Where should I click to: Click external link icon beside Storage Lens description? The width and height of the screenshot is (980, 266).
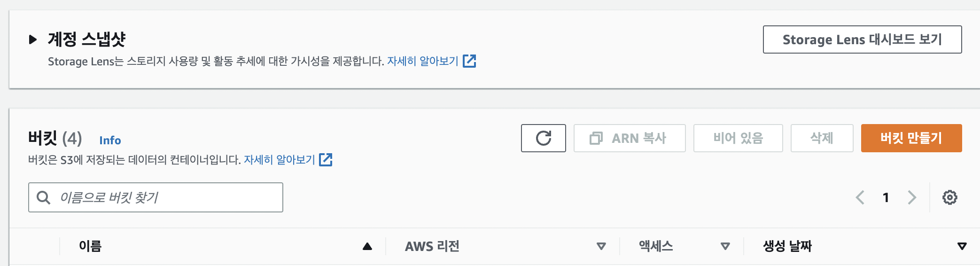click(x=469, y=61)
